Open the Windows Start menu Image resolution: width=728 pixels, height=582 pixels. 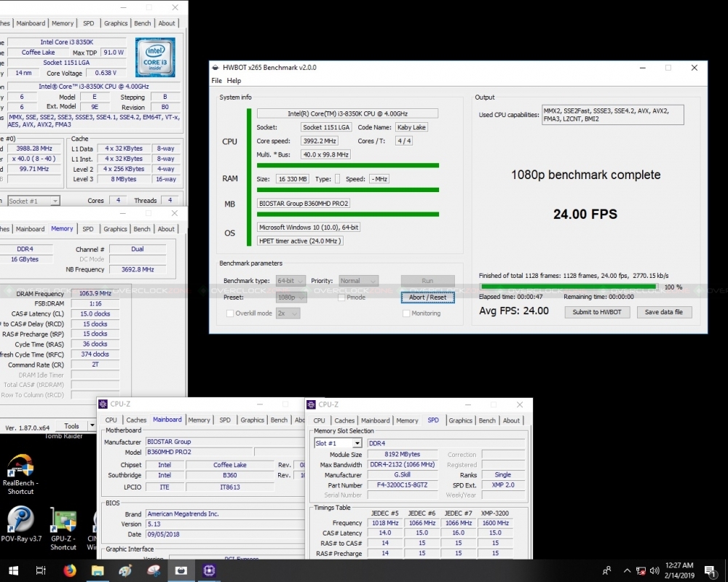13,570
